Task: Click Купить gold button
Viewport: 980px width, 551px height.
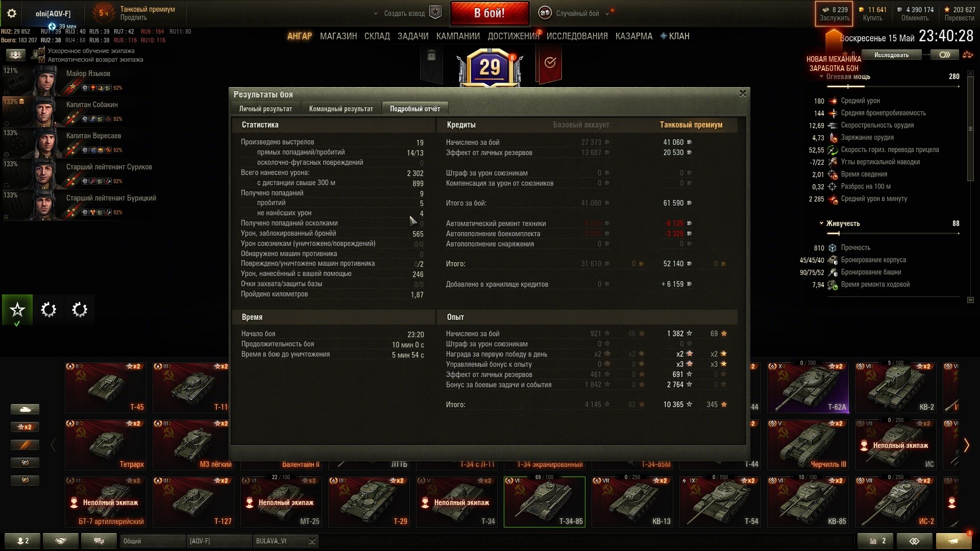Action: (x=872, y=14)
